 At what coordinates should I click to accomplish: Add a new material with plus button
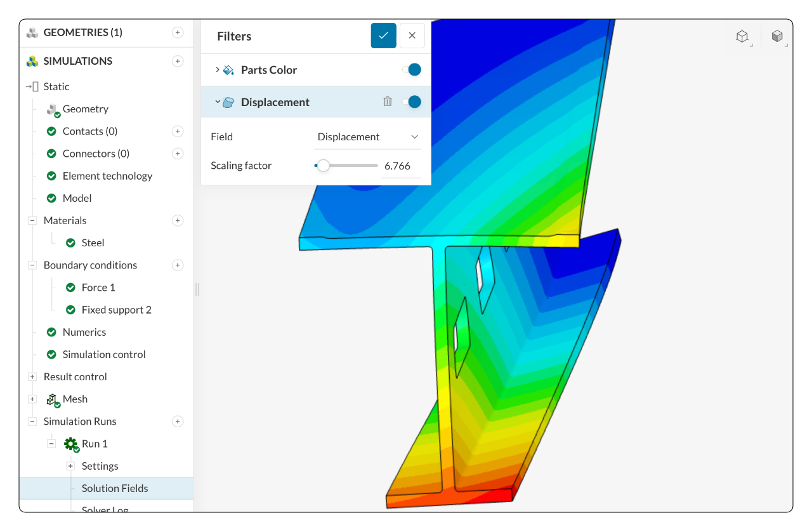tap(178, 220)
